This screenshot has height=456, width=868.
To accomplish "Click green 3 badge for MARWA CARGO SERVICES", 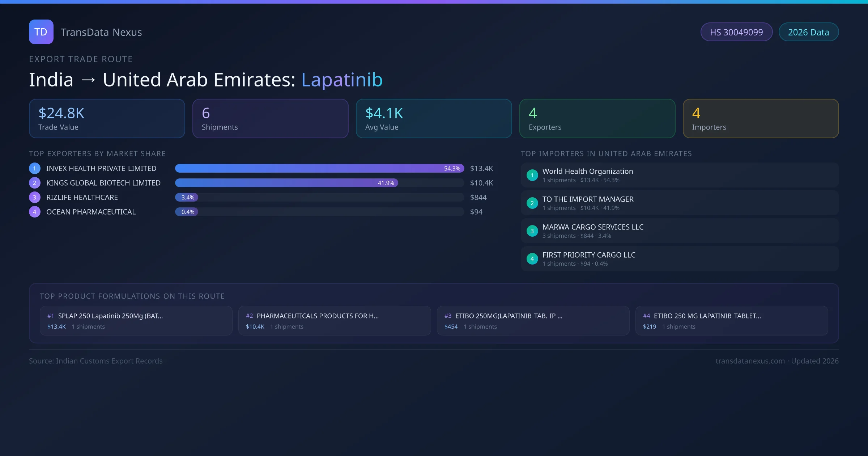I will point(532,231).
